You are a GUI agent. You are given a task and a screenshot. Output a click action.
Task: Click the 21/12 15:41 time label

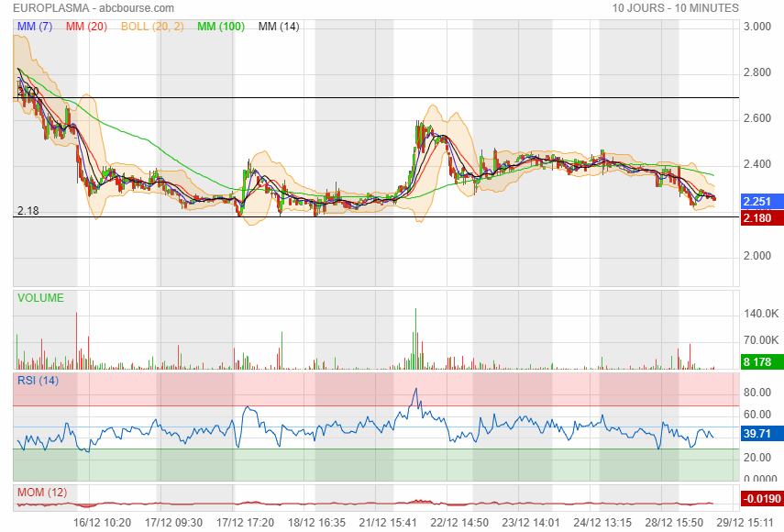point(388,523)
